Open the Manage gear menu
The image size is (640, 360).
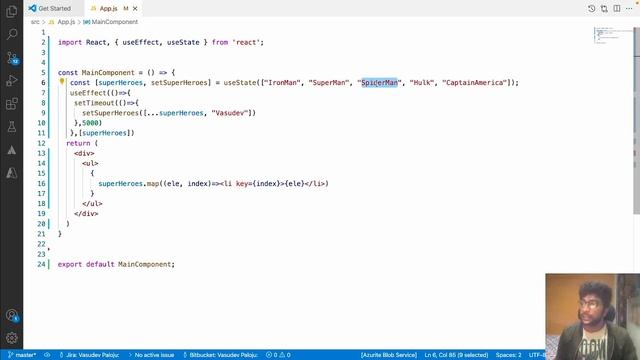[x=11, y=338]
